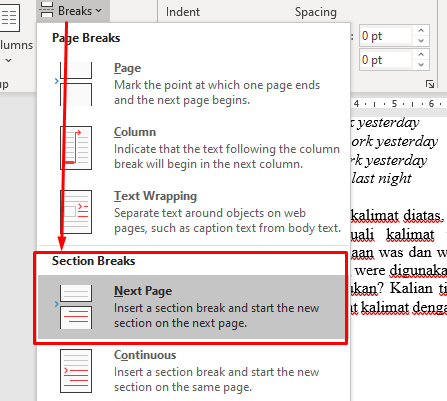Increase the first 0 pt spacing value
This screenshot has width=447, height=401.
421,30
